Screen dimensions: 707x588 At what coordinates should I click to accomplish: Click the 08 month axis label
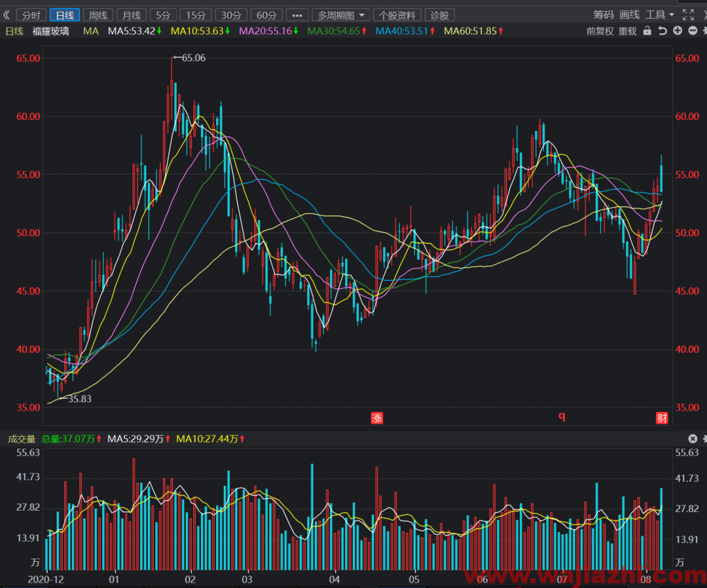646,580
